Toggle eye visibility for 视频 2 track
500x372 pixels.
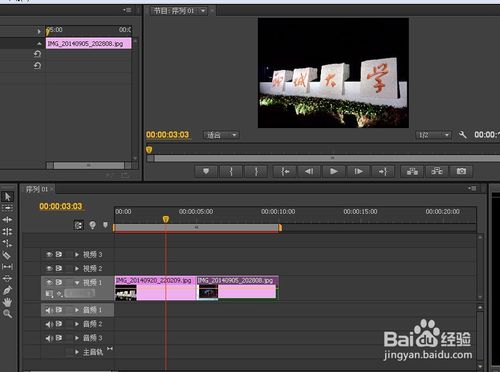pos(49,268)
